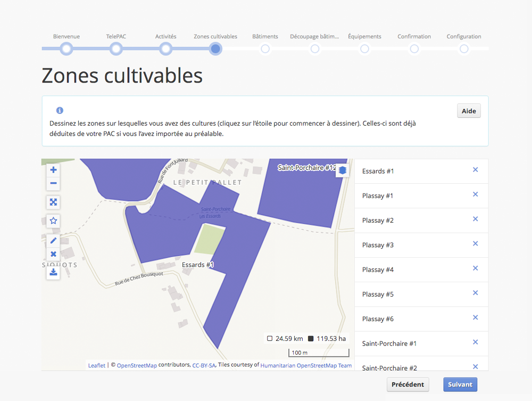
Task: Open Humanitarian OpenStreetMap Team link
Action: click(x=306, y=365)
